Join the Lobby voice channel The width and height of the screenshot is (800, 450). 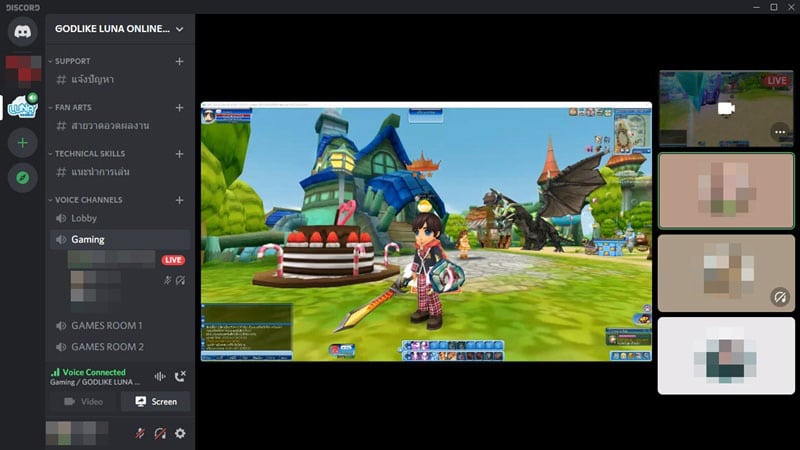coord(120,218)
